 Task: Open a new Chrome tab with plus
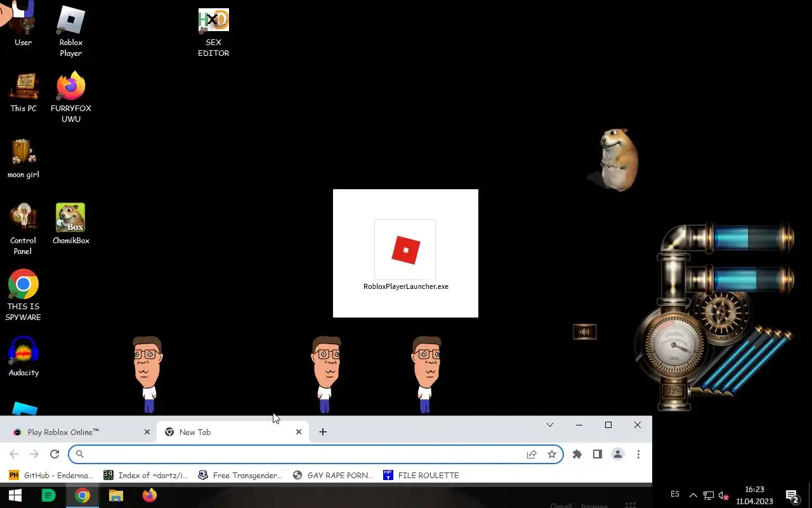click(x=323, y=432)
